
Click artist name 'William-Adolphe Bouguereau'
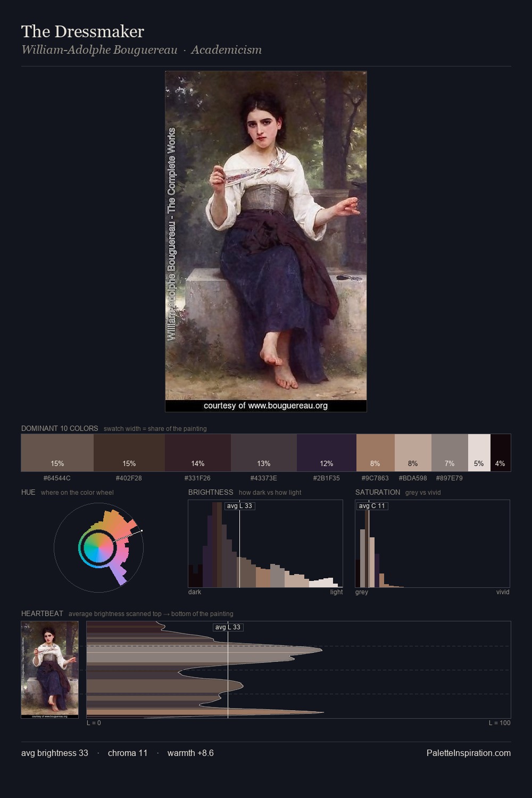click(x=99, y=50)
